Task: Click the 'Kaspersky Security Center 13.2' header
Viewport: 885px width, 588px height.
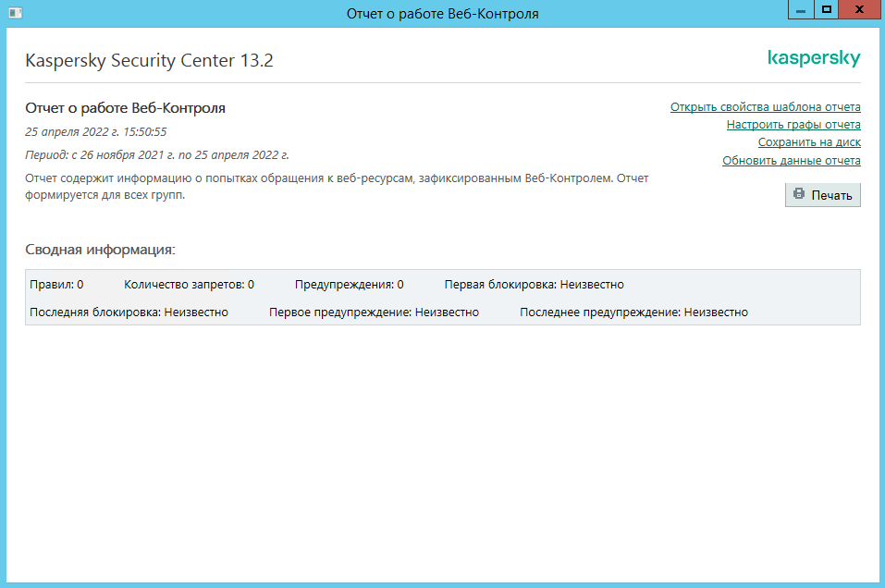Action: [x=149, y=60]
